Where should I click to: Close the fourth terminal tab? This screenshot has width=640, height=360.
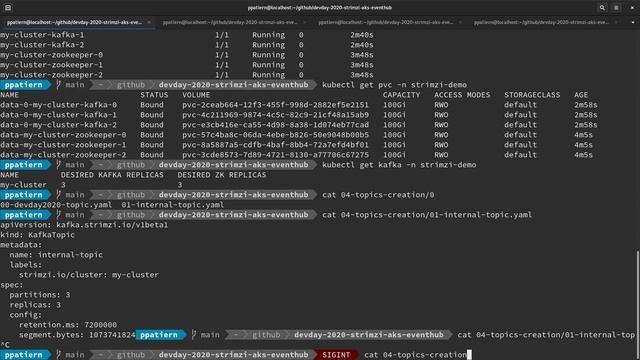pos(616,22)
